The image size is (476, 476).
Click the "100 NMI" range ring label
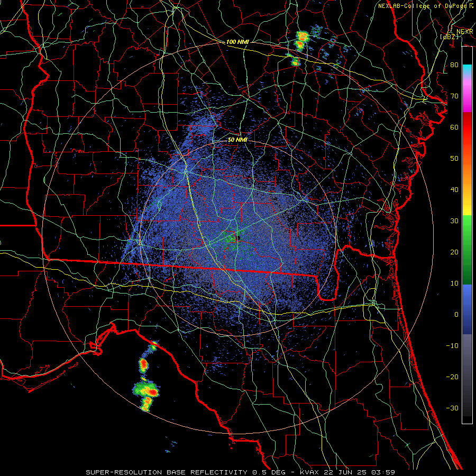pos(237,42)
